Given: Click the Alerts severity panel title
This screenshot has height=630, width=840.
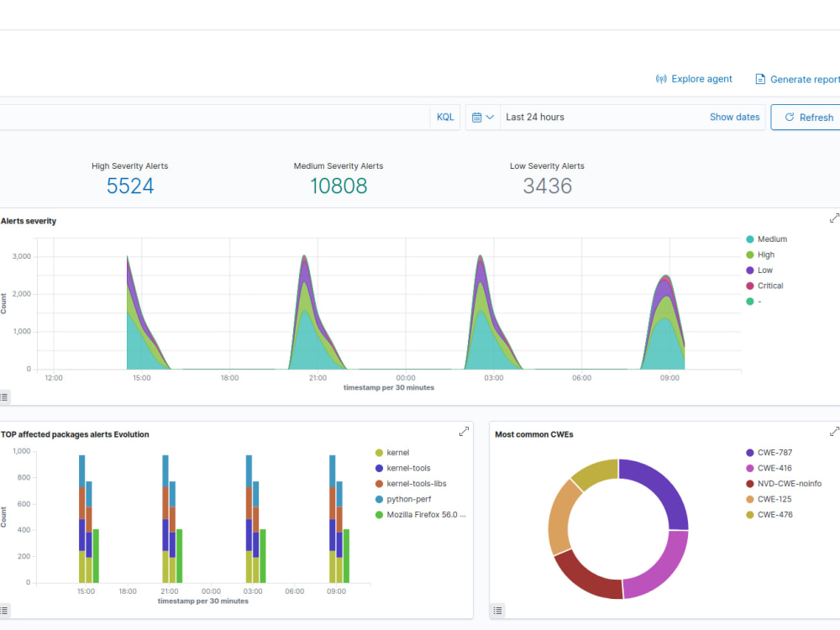Looking at the screenshot, I should click(x=29, y=221).
